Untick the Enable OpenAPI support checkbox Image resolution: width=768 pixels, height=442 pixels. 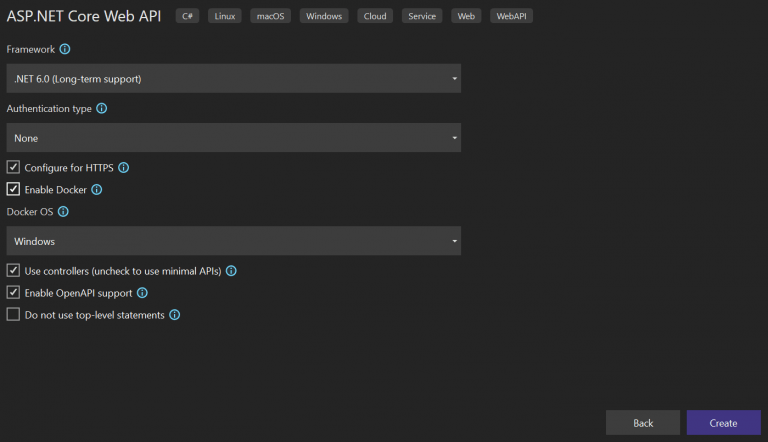(13, 293)
